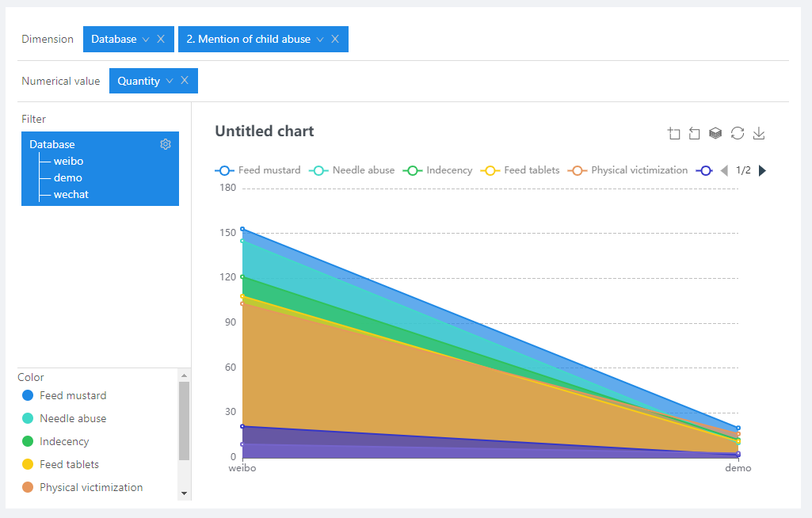Click the zoom reset icon

[x=695, y=134]
